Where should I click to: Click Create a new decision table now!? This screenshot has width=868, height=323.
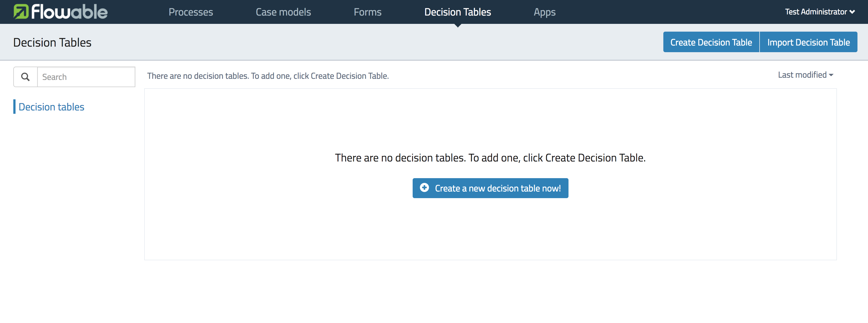tap(497, 188)
